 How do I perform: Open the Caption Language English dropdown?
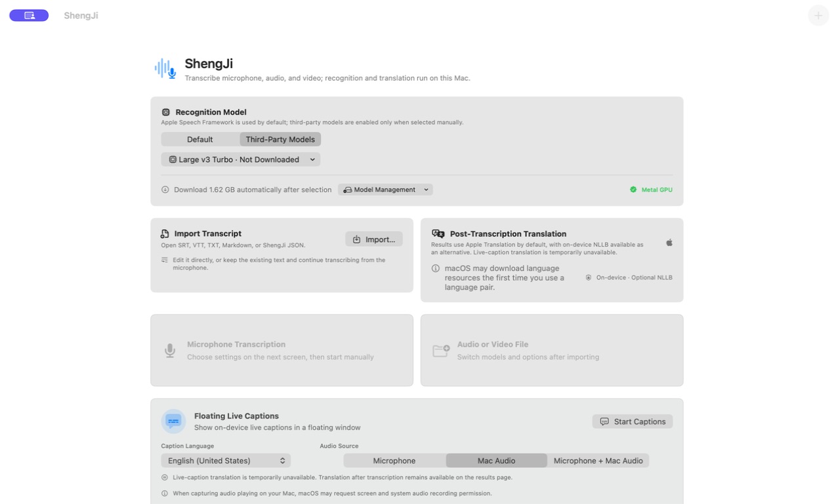(226, 461)
